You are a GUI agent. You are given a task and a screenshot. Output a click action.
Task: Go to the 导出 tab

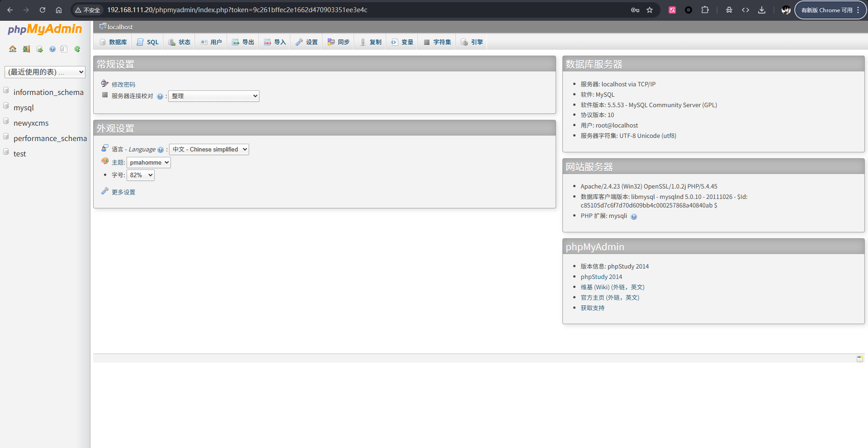click(x=243, y=42)
